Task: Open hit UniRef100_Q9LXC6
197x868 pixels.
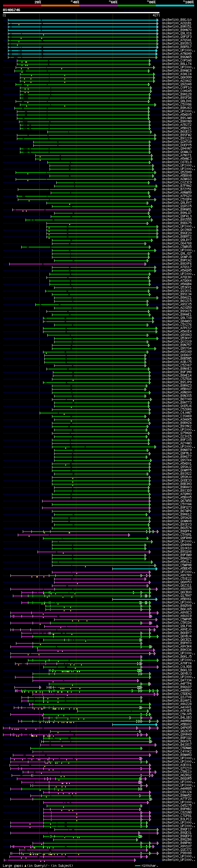Action: [x=176, y=33]
